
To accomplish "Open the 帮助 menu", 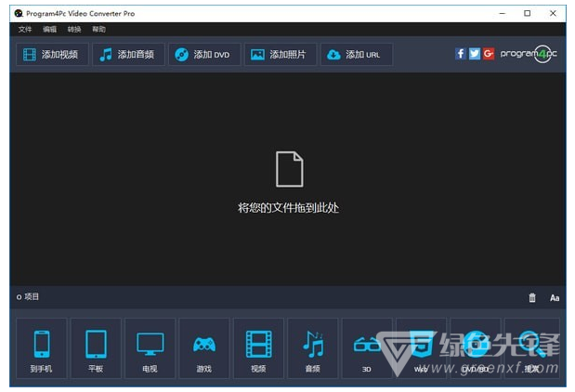I will click(98, 30).
